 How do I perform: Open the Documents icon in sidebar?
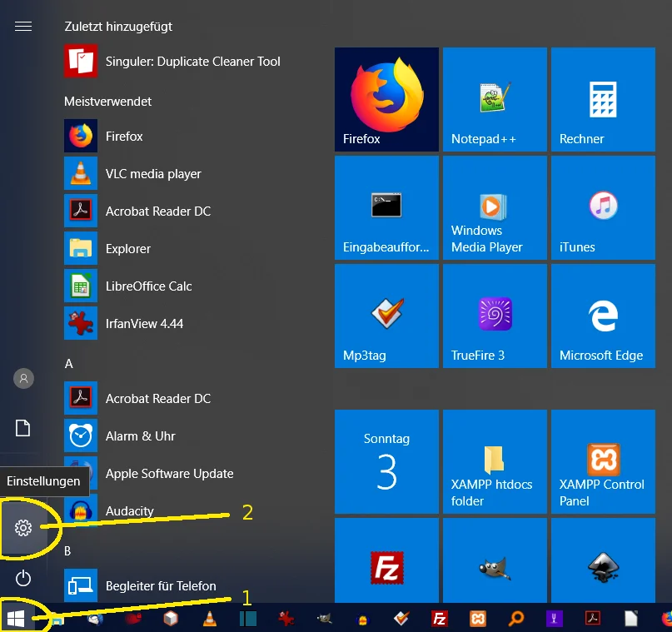pos(23,428)
